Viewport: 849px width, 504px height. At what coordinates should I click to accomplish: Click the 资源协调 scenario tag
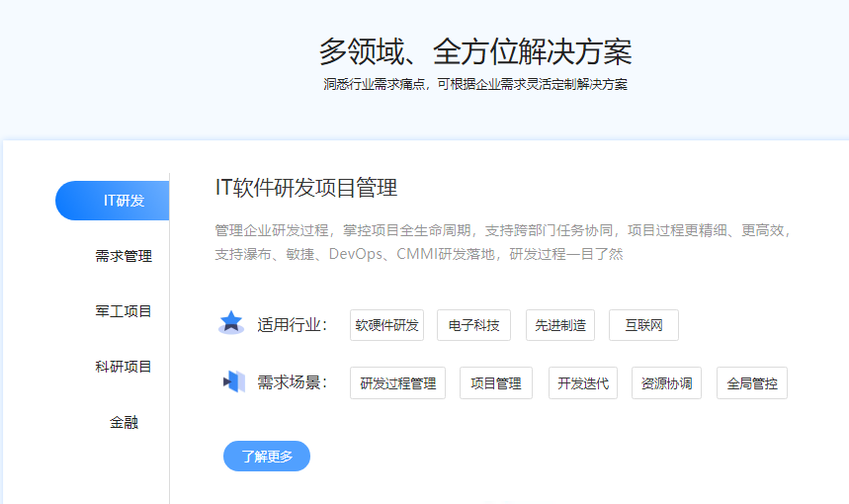click(666, 382)
